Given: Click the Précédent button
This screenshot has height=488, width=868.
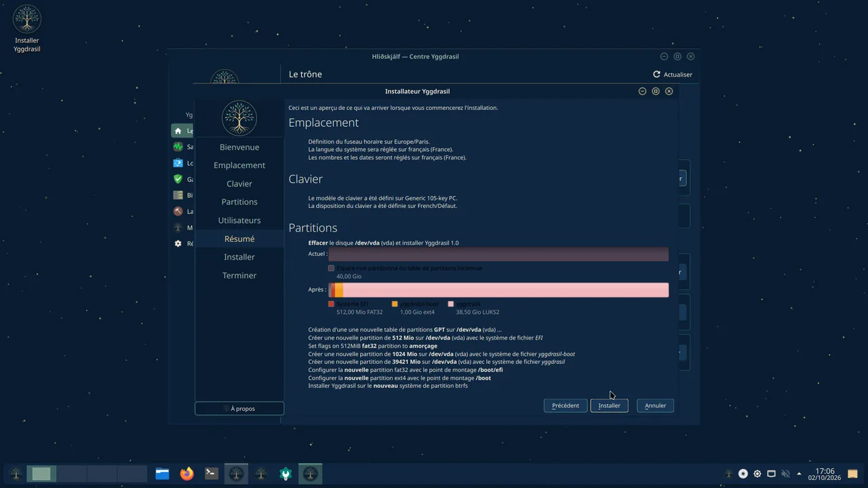Looking at the screenshot, I should [566, 405].
